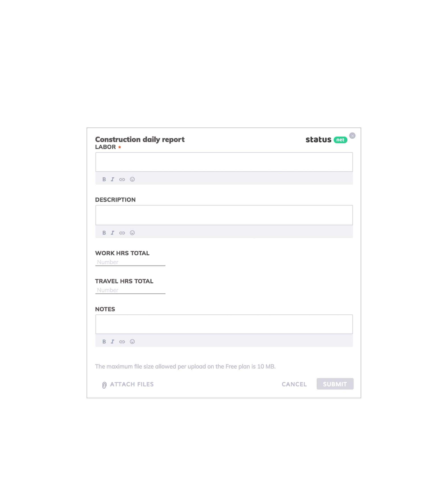Image resolution: width=448 pixels, height=482 pixels.
Task: Click the Emoji icon in NOTES toolbar
Action: coord(132,341)
